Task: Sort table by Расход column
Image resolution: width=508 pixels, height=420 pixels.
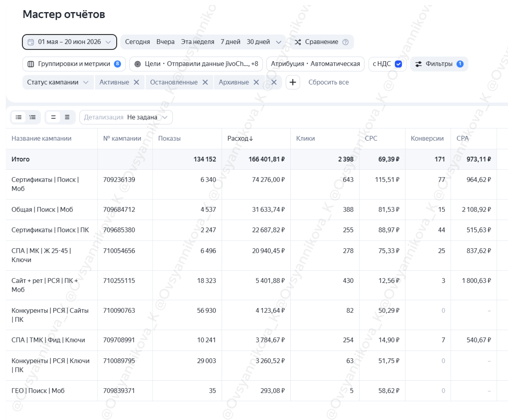Action: click(x=240, y=138)
